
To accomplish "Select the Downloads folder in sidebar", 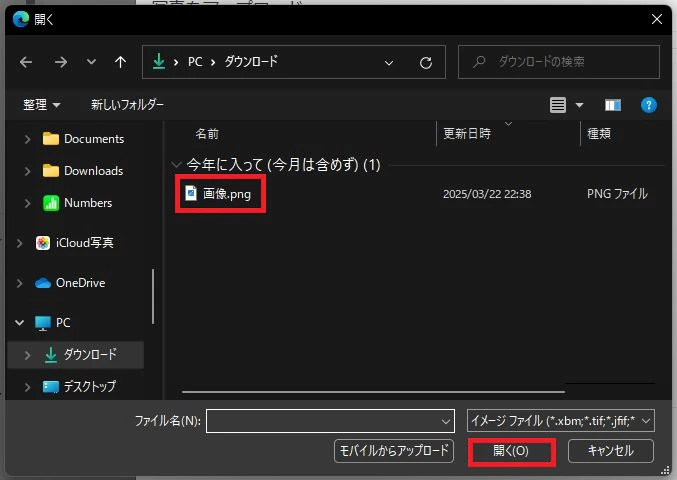I will [x=93, y=171].
